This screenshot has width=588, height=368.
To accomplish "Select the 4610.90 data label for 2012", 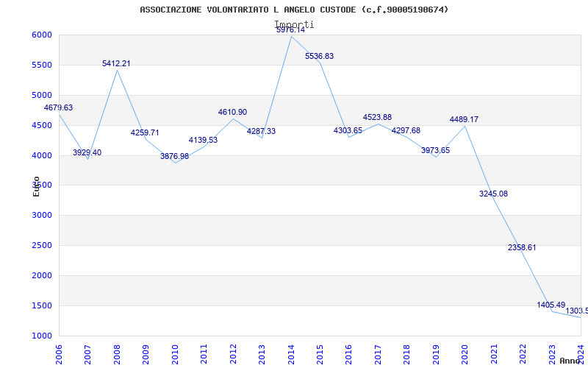I will coord(232,112).
